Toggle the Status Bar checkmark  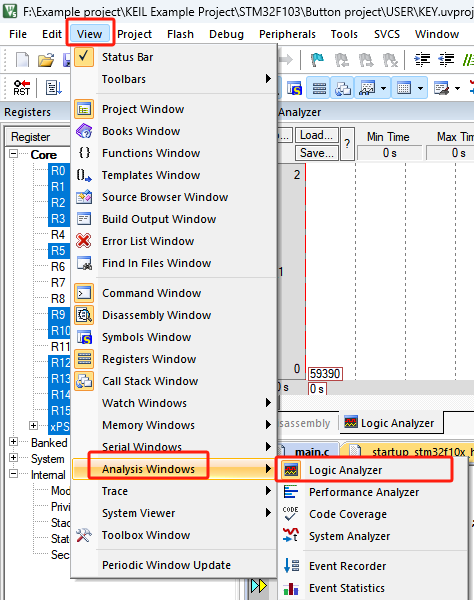coord(84,57)
